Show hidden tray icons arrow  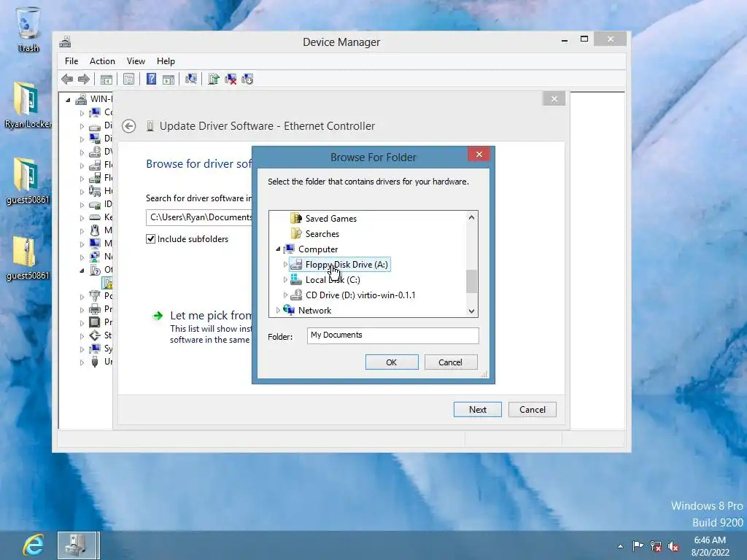pos(620,546)
